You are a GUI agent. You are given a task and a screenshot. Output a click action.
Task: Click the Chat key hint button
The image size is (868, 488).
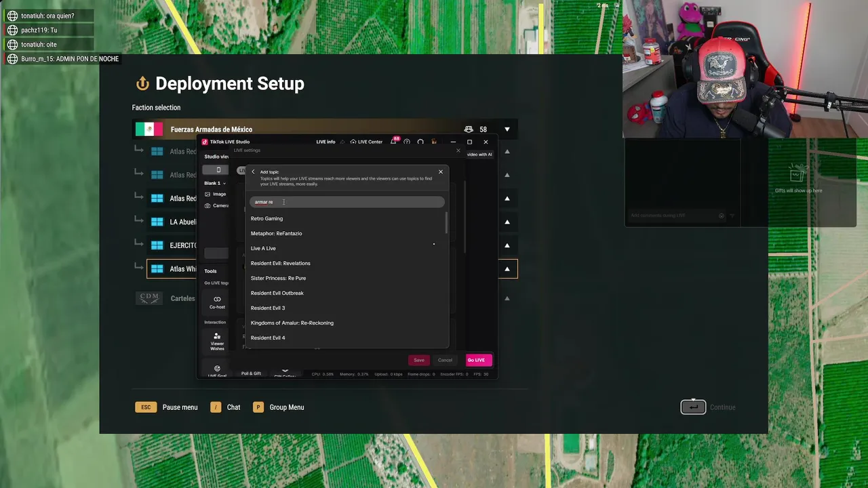tap(225, 407)
